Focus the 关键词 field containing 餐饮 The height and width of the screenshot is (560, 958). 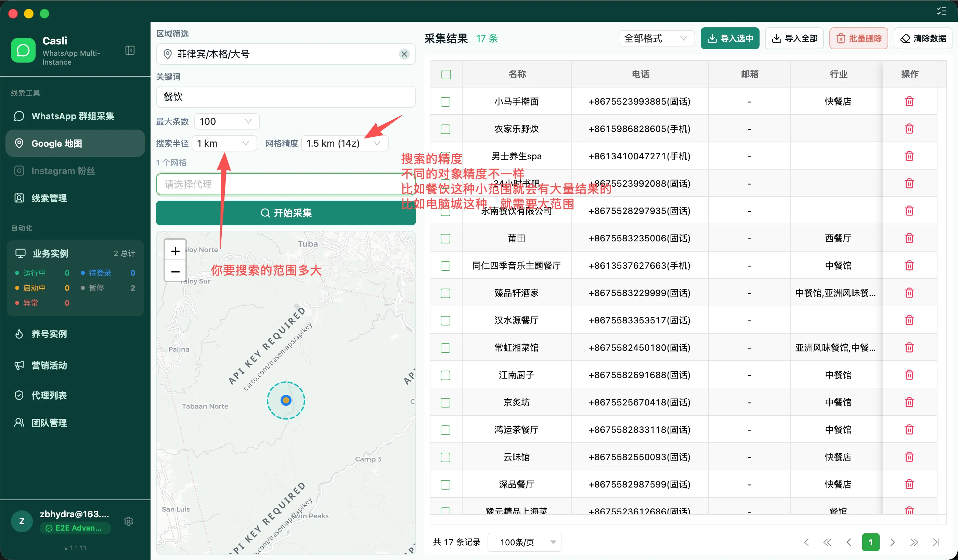pyautogui.click(x=285, y=97)
